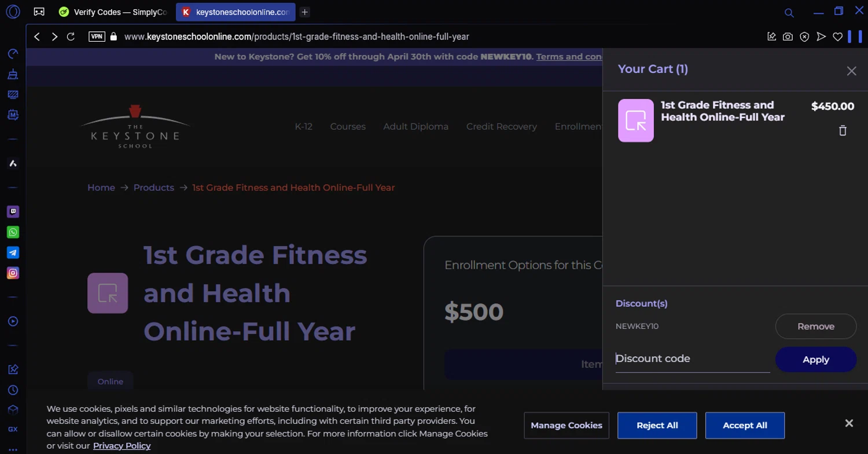Open the Courses navigation menu
Image resolution: width=868 pixels, height=454 pixels.
(x=348, y=126)
